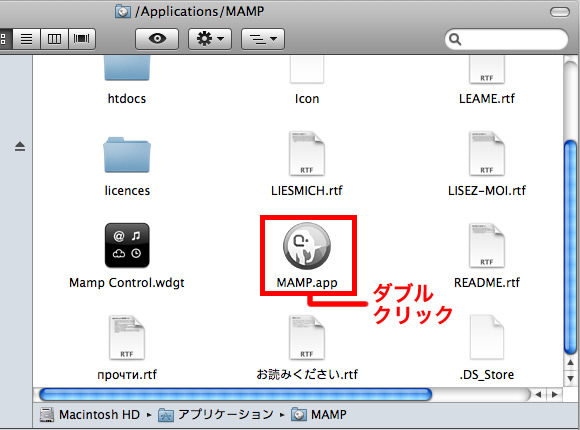Screen dimensions: 580x430
Task: Click the "Mamp Control.wdgt" name label
Action: (127, 283)
